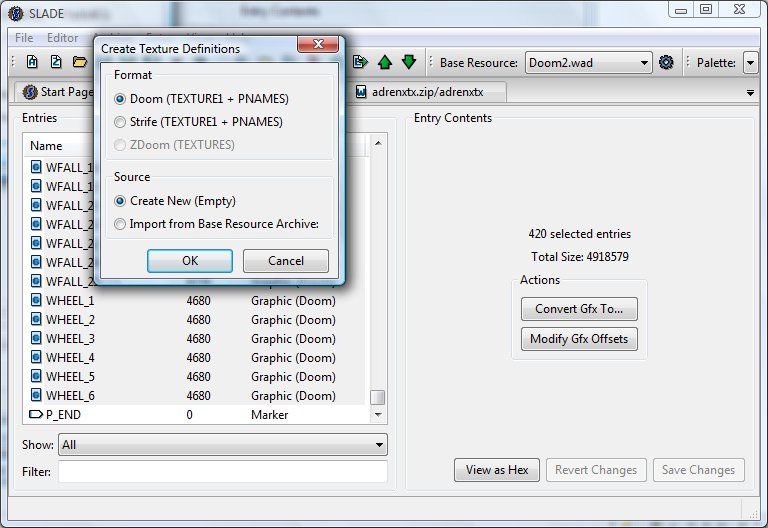The height and width of the screenshot is (528, 768).
Task: Click the Filter text field
Action: [223, 471]
